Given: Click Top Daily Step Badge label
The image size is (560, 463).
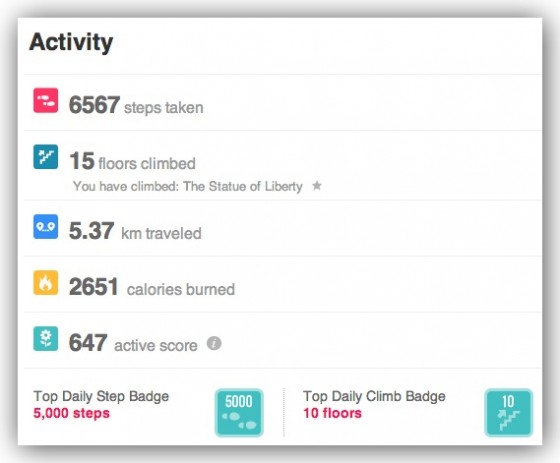Looking at the screenshot, I should tap(101, 397).
